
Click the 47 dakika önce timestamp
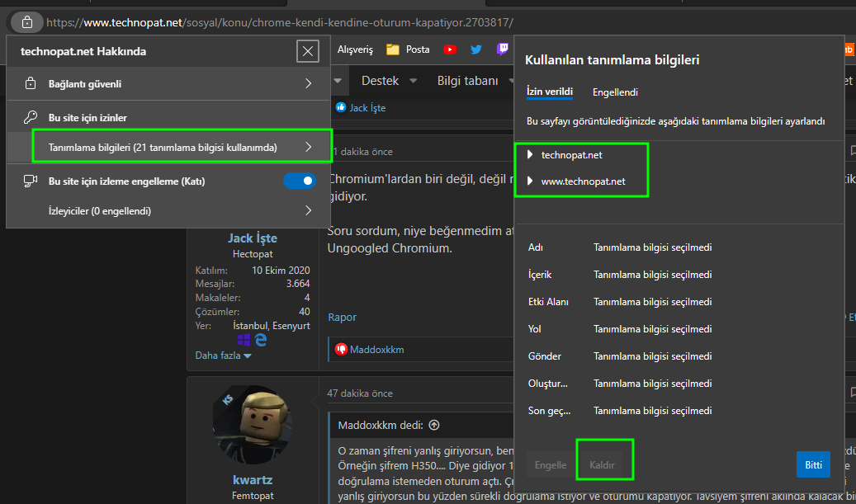click(x=360, y=393)
